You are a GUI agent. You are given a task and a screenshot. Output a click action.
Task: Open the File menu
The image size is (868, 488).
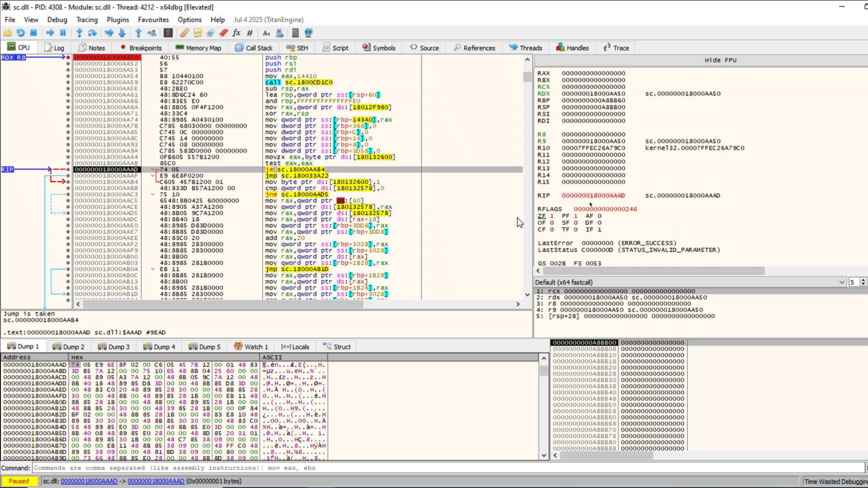click(x=10, y=20)
